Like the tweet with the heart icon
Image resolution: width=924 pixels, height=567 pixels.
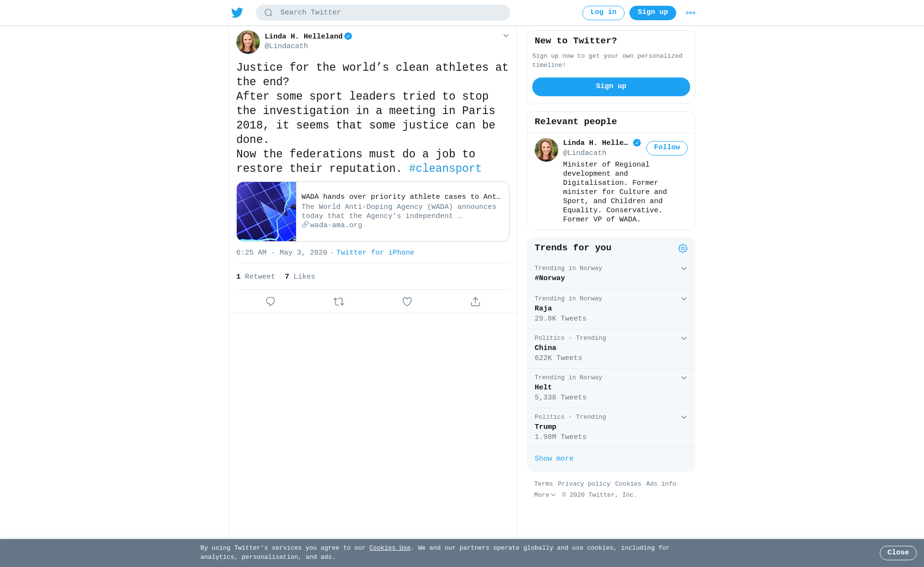point(407,301)
